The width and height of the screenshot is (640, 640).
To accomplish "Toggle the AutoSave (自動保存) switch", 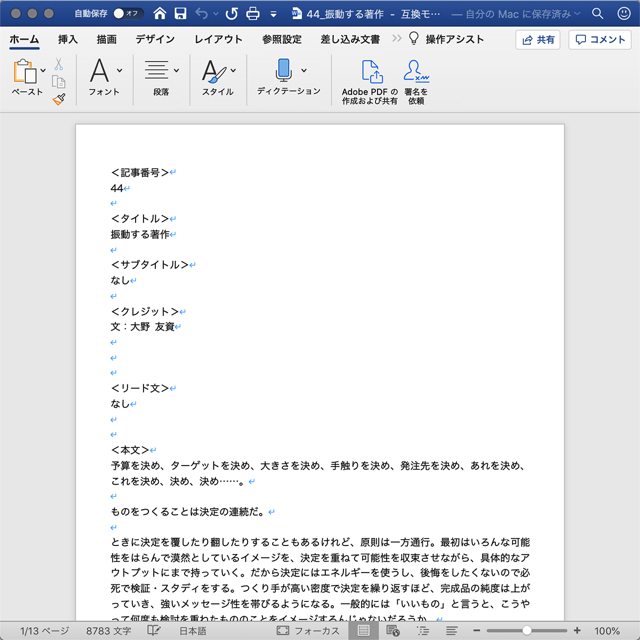I will [x=127, y=14].
